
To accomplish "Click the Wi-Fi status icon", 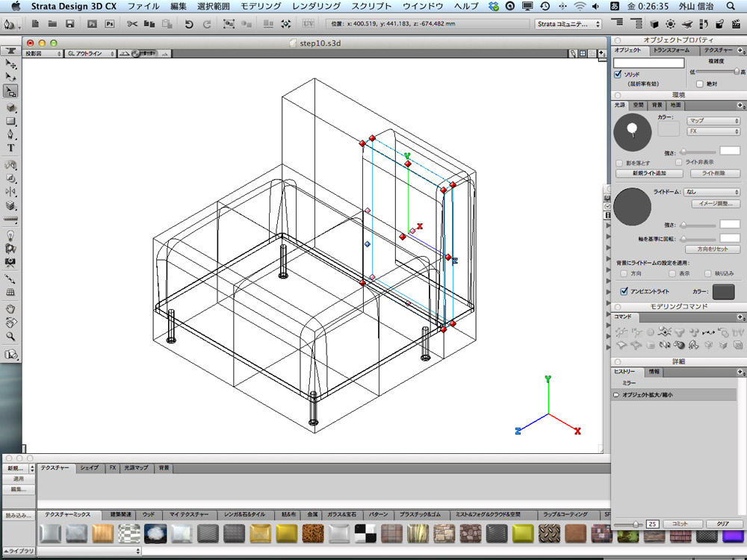I will 580,6.
